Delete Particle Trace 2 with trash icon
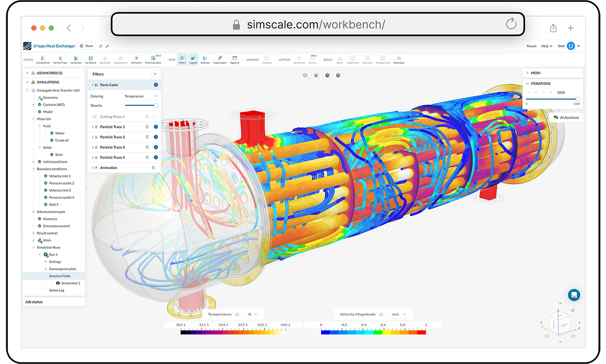Screen dimensions: 606x364 click(x=147, y=137)
